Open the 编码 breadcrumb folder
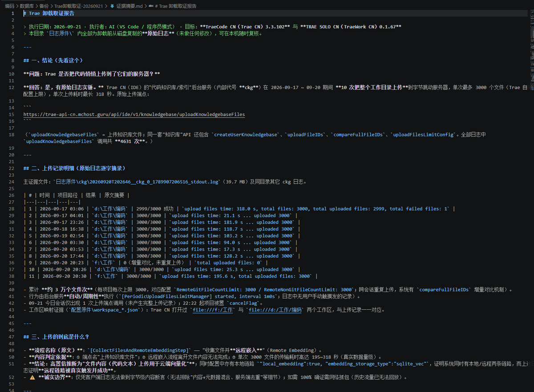This screenshot has height=392, width=534. 9,6
